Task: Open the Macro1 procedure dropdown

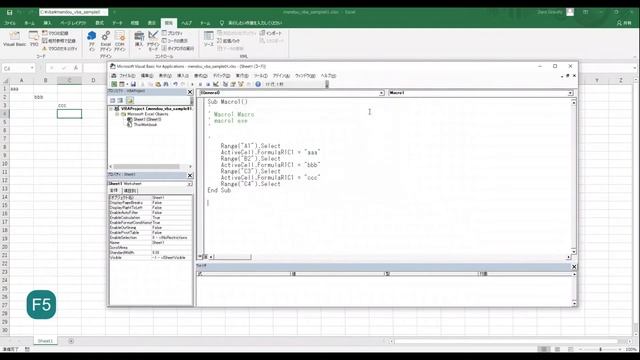Action: pos(570,93)
